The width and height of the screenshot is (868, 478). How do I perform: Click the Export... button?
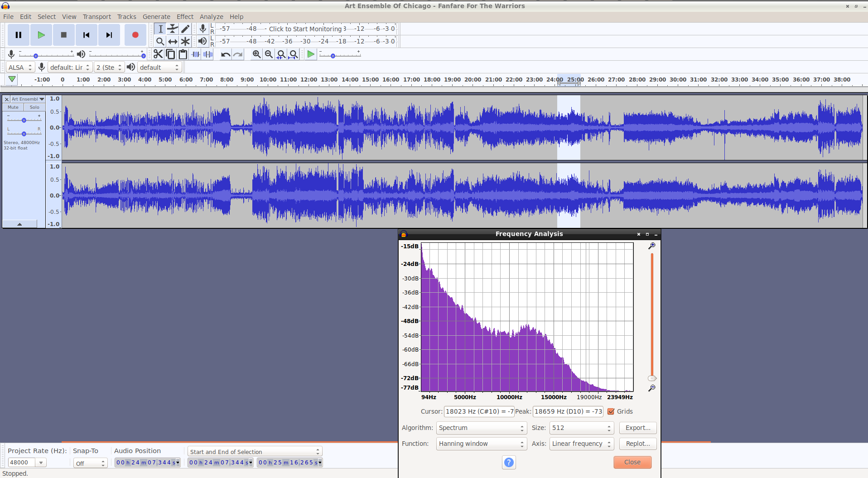pos(638,428)
